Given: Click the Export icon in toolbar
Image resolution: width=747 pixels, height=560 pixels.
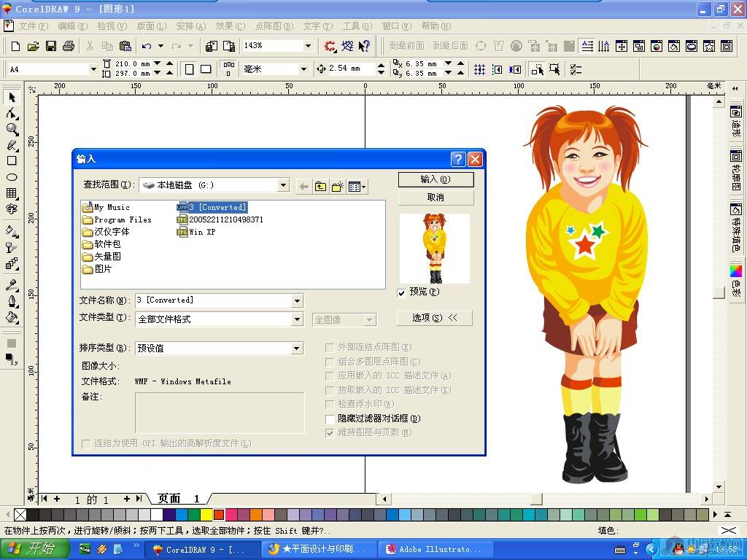Looking at the screenshot, I should 229,46.
